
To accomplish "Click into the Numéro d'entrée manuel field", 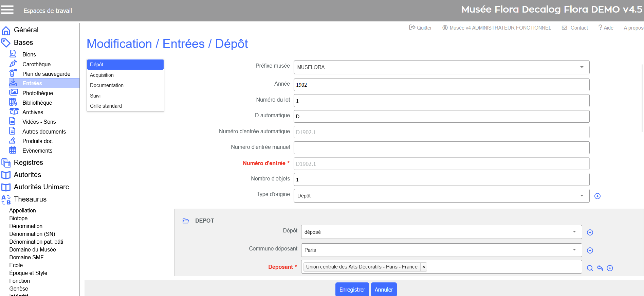I will (x=441, y=148).
